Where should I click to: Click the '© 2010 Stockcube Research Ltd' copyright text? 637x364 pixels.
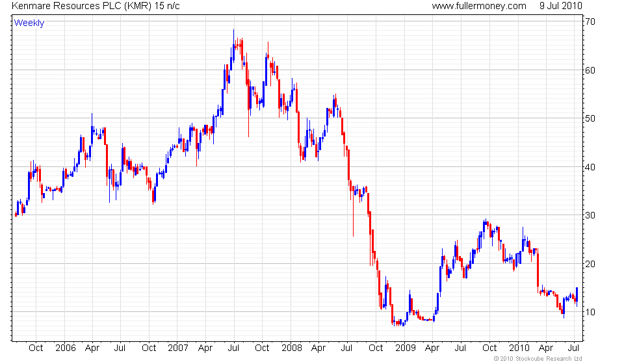click(538, 359)
